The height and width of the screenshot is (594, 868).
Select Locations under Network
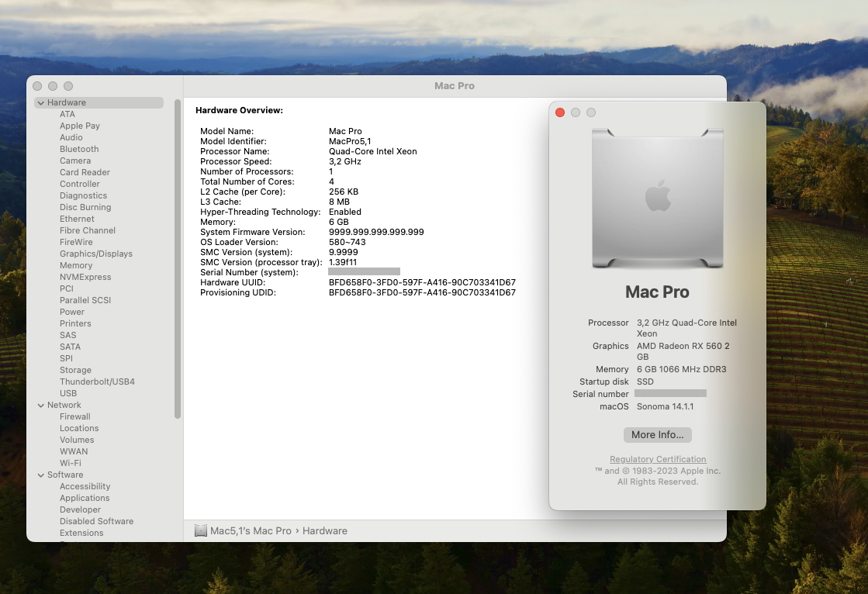79,428
